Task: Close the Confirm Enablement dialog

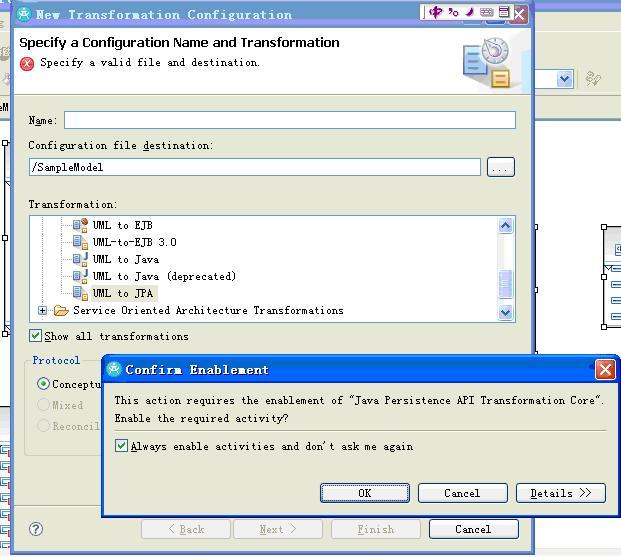Action: click(605, 370)
